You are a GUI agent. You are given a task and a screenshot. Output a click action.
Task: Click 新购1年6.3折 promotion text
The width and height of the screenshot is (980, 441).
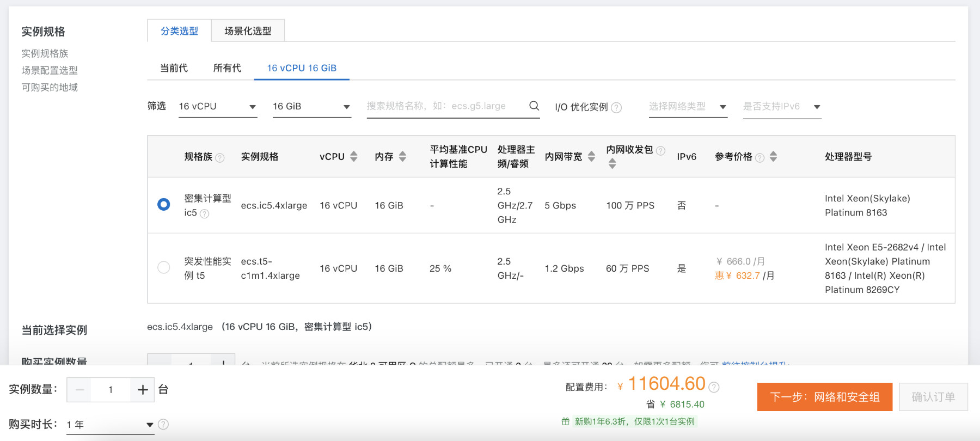(635, 421)
